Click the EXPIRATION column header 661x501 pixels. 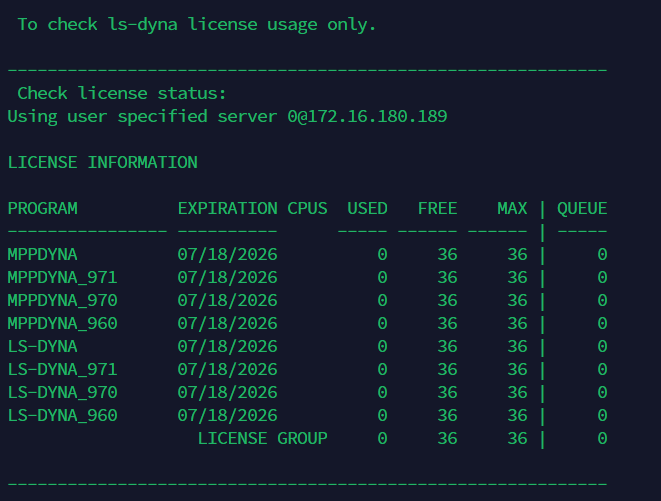227,208
